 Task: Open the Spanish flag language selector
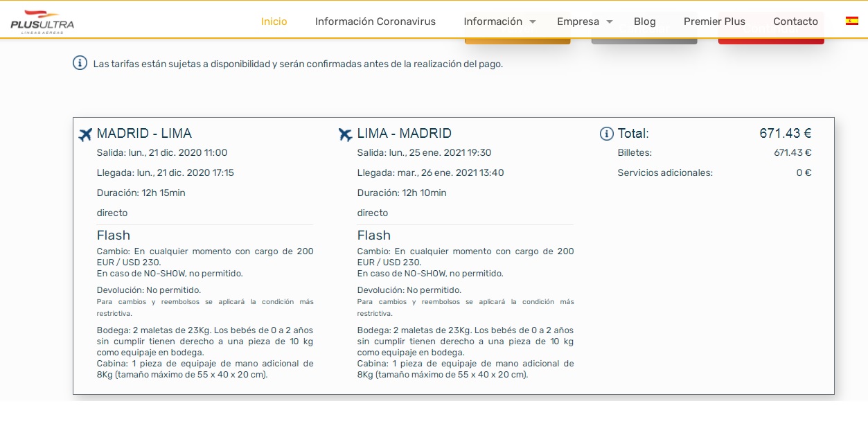click(x=852, y=21)
